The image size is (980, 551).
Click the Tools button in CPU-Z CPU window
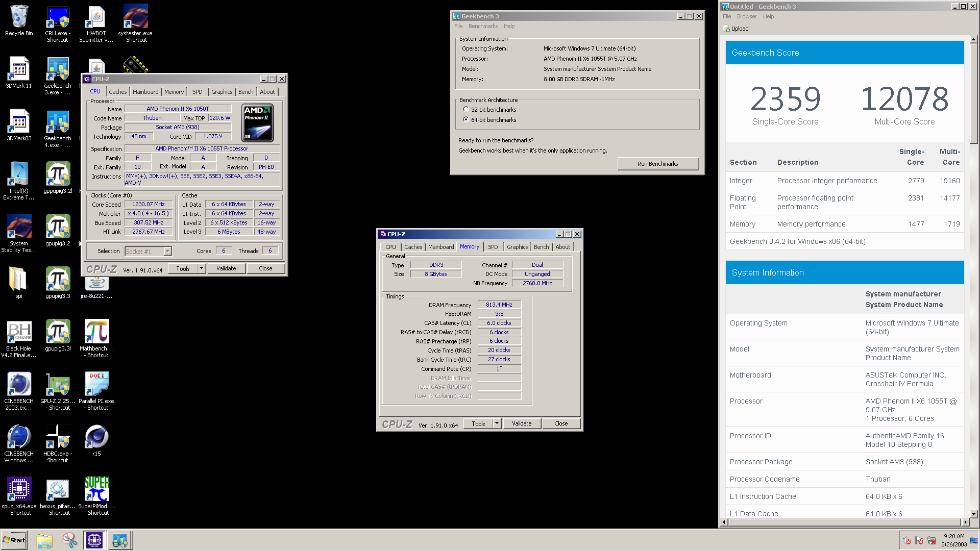point(183,268)
